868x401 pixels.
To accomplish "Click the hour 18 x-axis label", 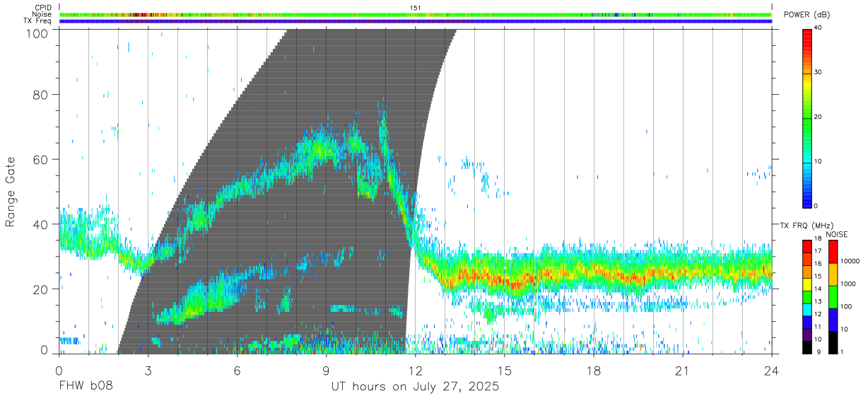I will (594, 371).
